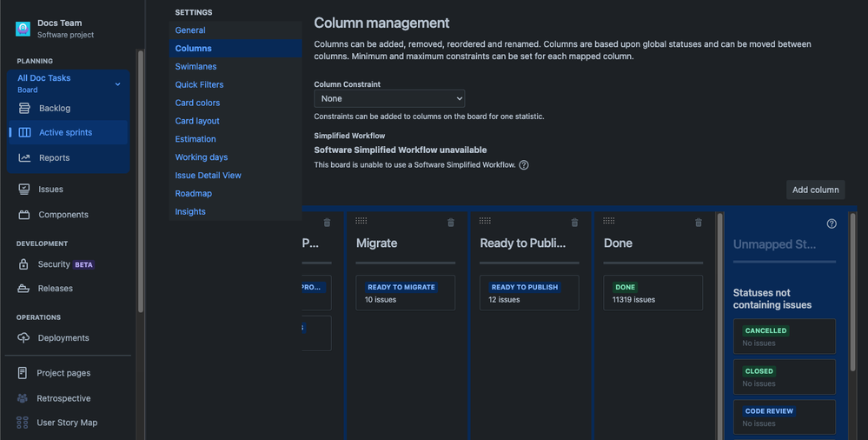This screenshot has width=868, height=440.
Task: Open the Column Constraint dropdown
Action: [x=389, y=99]
